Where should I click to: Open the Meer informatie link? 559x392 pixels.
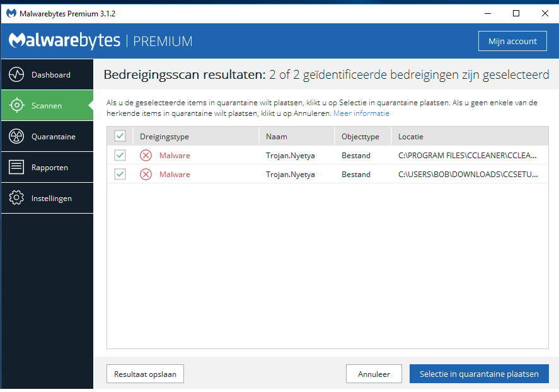(x=361, y=113)
